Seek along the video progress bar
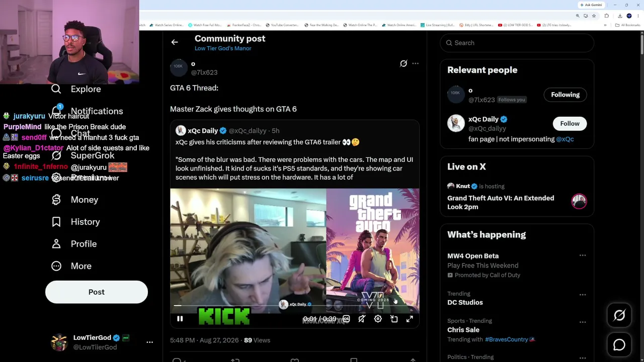 pyautogui.click(x=294, y=305)
